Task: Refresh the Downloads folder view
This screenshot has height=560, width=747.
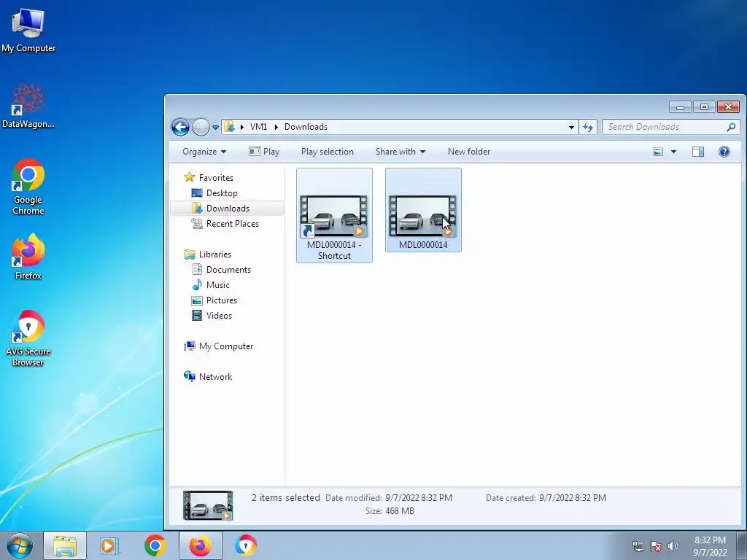Action: 588,127
